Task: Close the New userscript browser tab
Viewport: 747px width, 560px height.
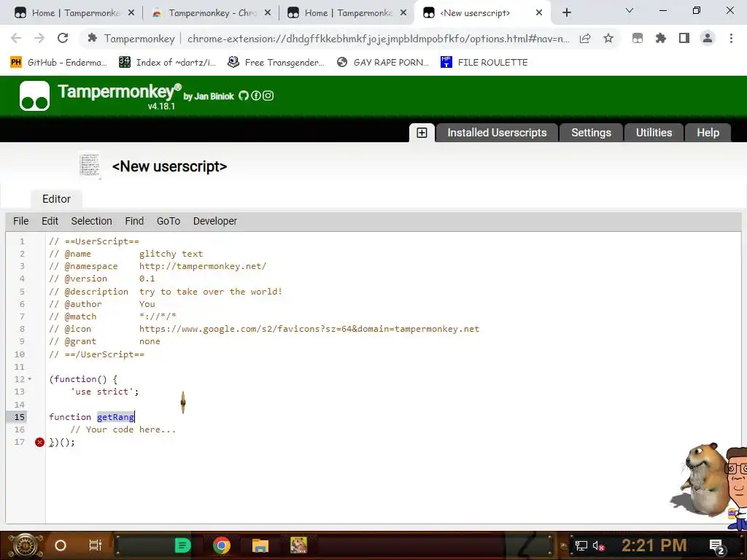Action: tap(539, 13)
